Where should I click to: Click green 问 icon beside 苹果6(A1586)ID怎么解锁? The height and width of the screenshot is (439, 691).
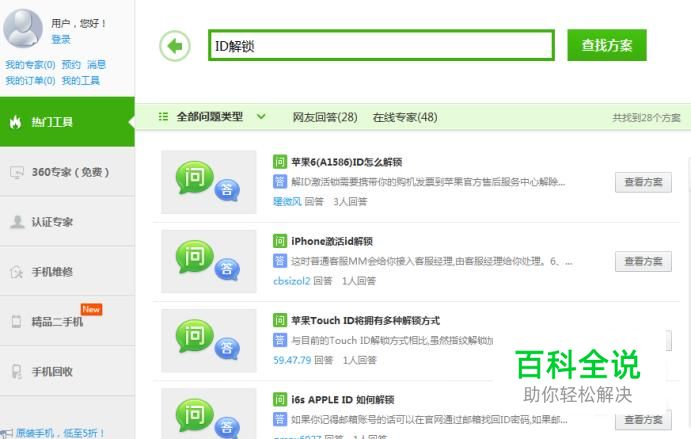click(x=280, y=162)
